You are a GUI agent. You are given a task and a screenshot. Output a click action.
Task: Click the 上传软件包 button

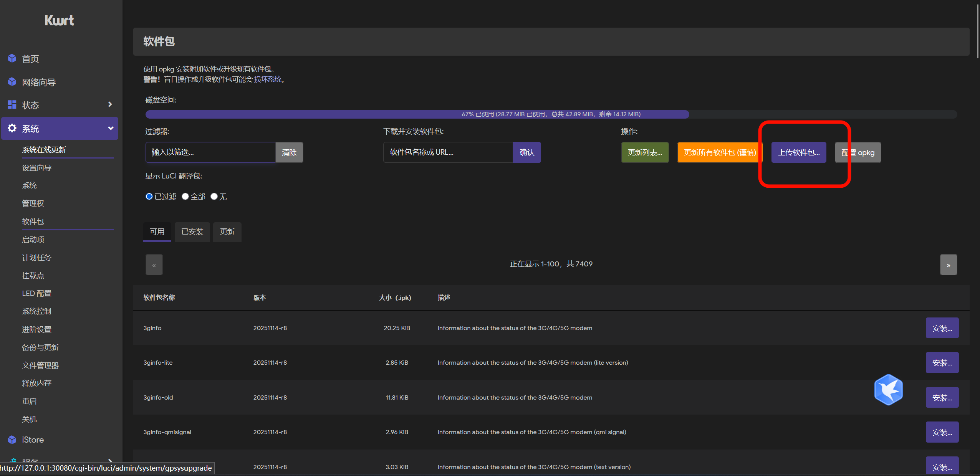(799, 152)
